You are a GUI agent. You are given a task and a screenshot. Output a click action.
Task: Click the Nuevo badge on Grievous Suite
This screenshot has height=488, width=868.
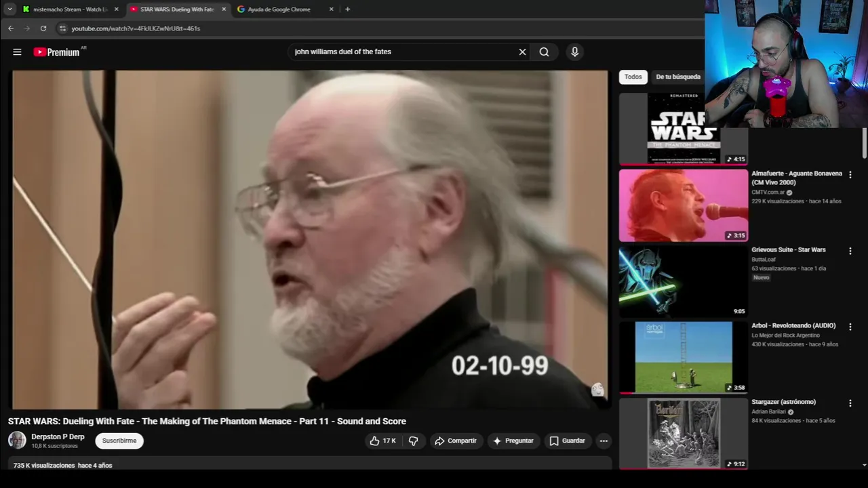coord(761,277)
